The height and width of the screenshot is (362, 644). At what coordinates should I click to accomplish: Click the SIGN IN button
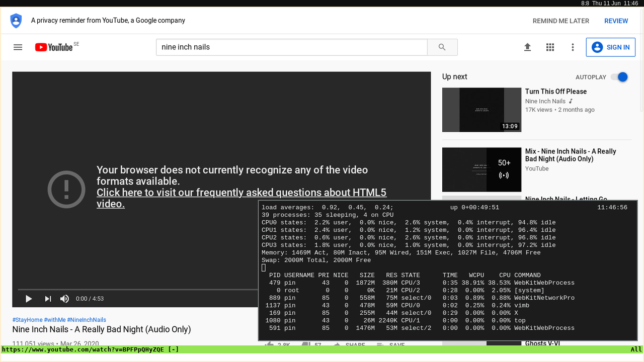(x=610, y=47)
